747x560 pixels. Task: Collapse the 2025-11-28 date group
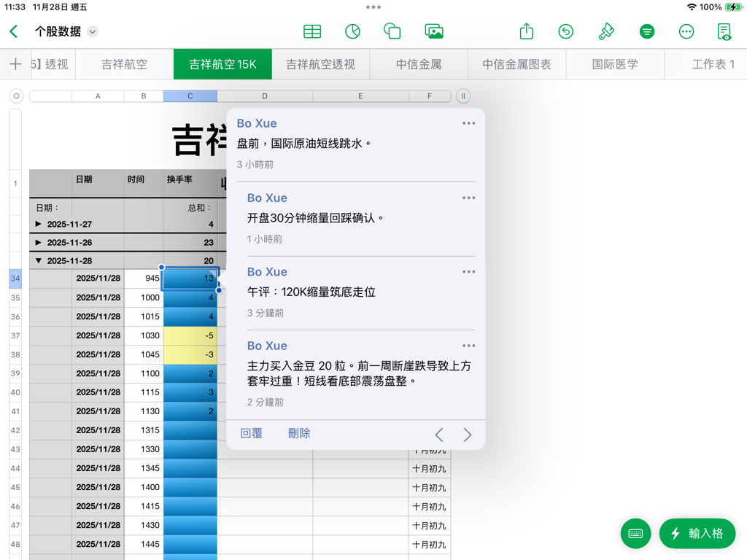[39, 261]
